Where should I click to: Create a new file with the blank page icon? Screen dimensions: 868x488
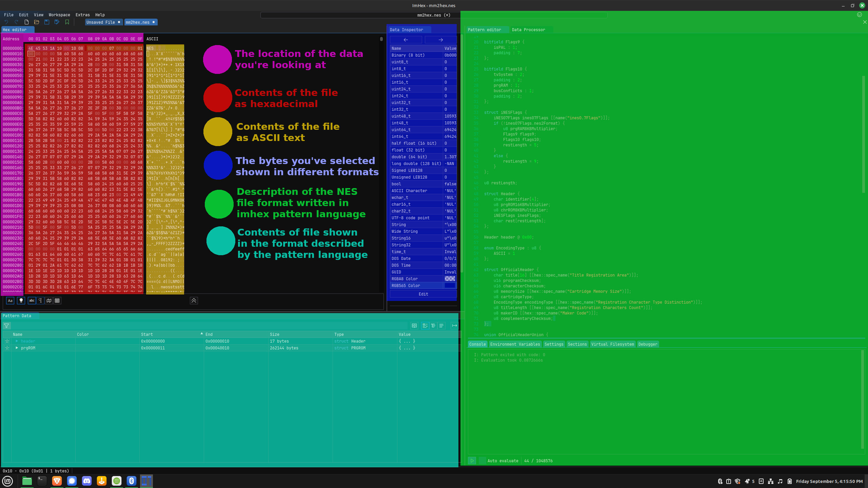coord(26,22)
